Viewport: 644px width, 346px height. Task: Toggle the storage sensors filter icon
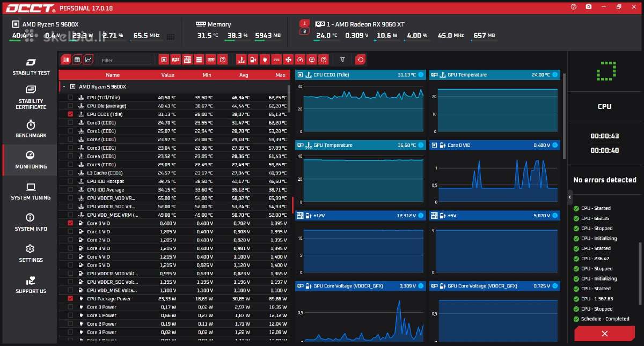(199, 60)
